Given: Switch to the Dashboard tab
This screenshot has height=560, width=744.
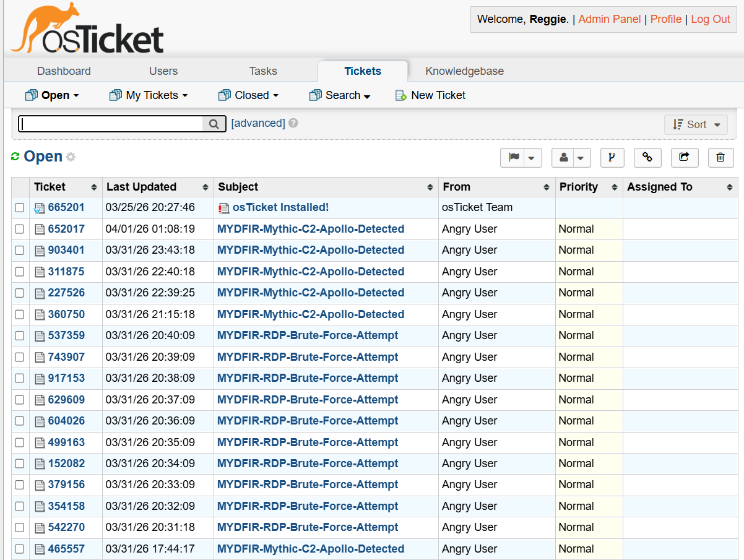Looking at the screenshot, I should tap(64, 71).
